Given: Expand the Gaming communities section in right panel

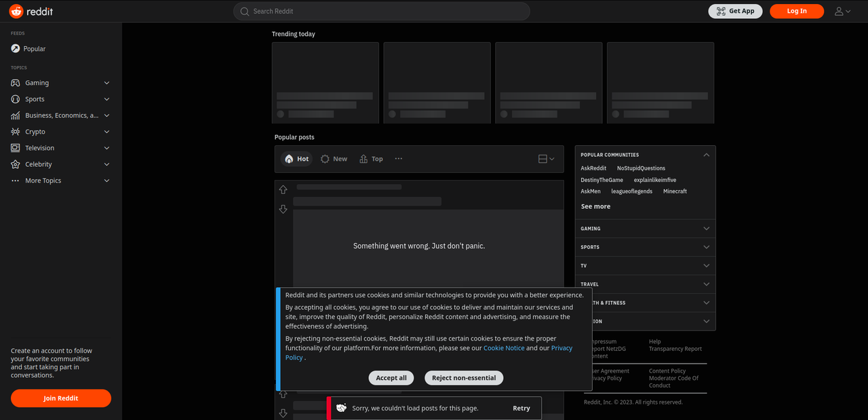Looking at the screenshot, I should (x=645, y=229).
